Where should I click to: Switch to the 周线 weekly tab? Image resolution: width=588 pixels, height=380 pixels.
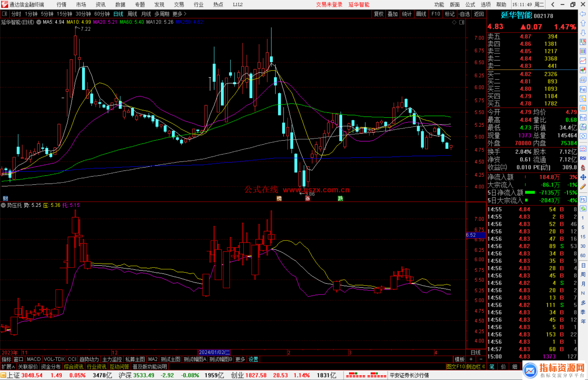coord(132,14)
